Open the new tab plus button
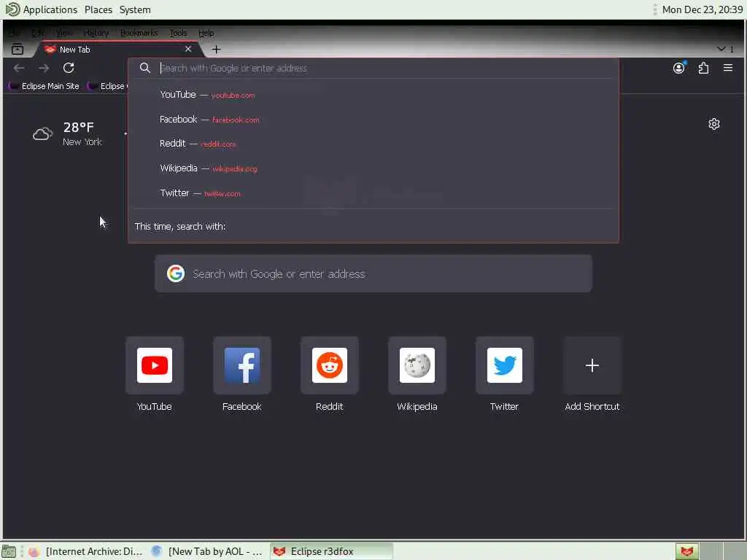The height and width of the screenshot is (560, 747). point(216,49)
